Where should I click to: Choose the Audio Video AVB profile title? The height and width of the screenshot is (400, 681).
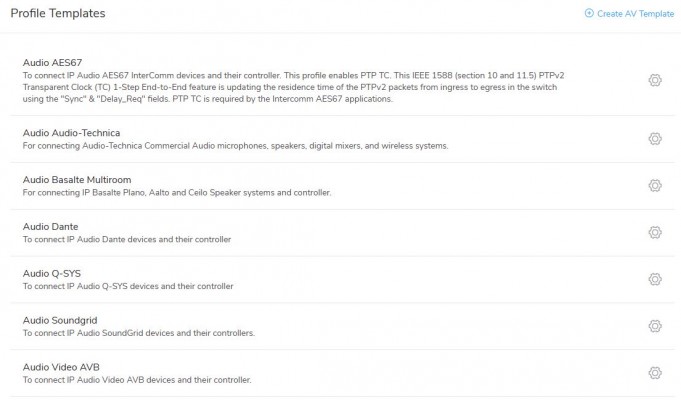(61, 367)
